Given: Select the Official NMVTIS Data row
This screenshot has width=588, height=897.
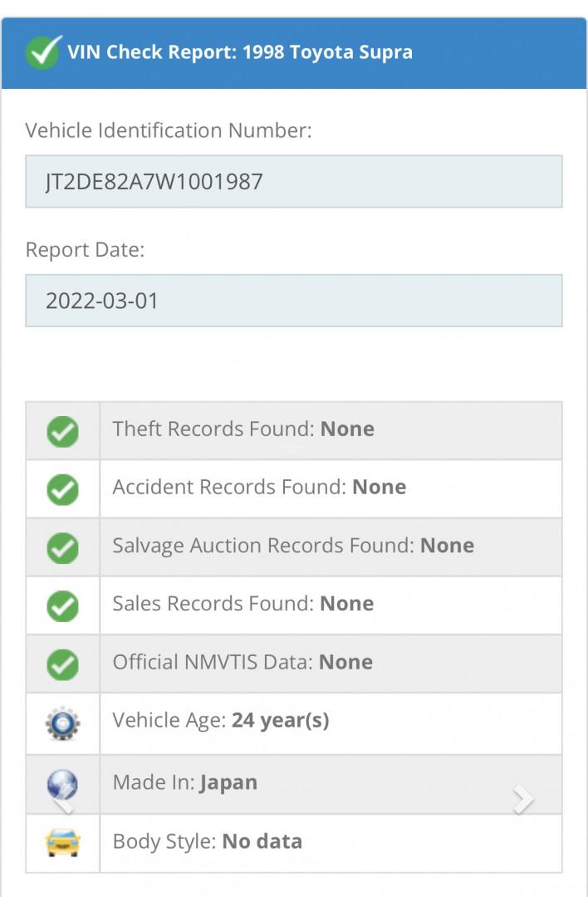Looking at the screenshot, I should tap(330, 663).
